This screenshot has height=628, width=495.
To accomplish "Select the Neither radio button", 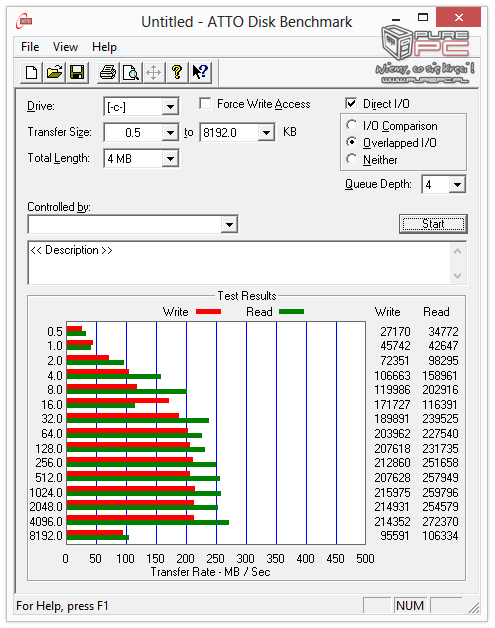I will pyautogui.click(x=351, y=159).
